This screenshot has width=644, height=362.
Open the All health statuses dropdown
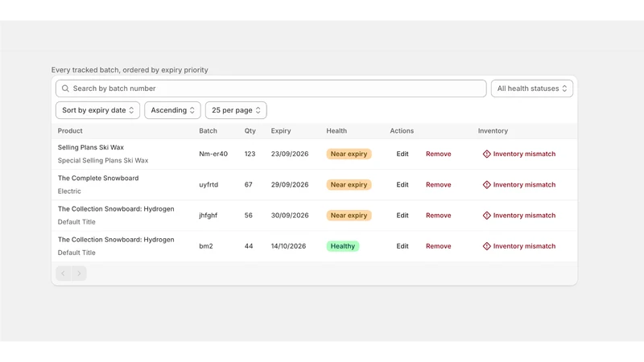(532, 88)
